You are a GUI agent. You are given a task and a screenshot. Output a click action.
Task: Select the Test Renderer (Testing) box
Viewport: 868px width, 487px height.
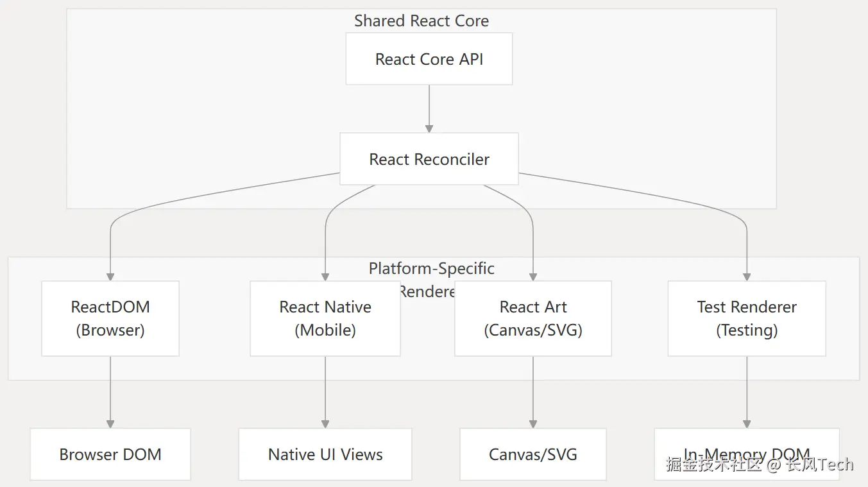coord(747,318)
